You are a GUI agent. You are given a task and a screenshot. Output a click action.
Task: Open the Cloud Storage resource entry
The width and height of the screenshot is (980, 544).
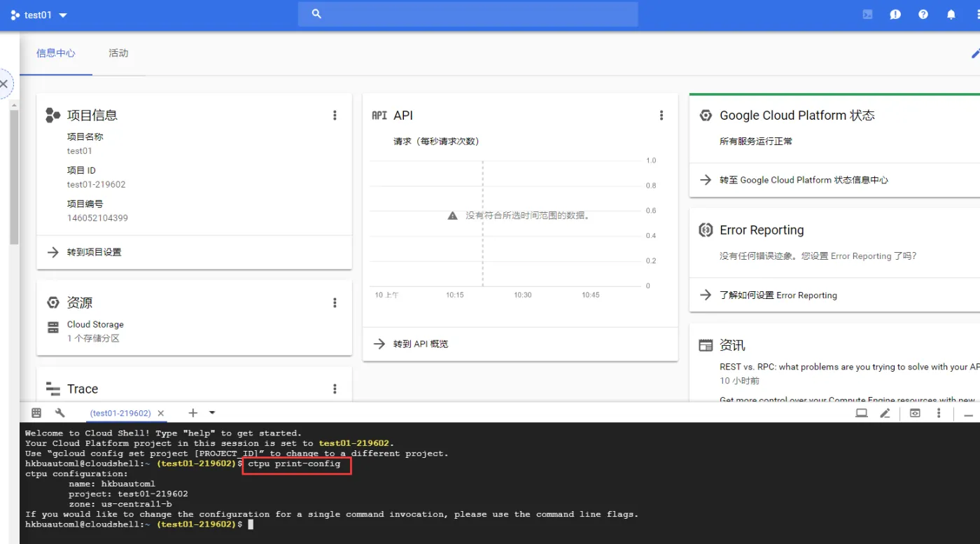(95, 325)
